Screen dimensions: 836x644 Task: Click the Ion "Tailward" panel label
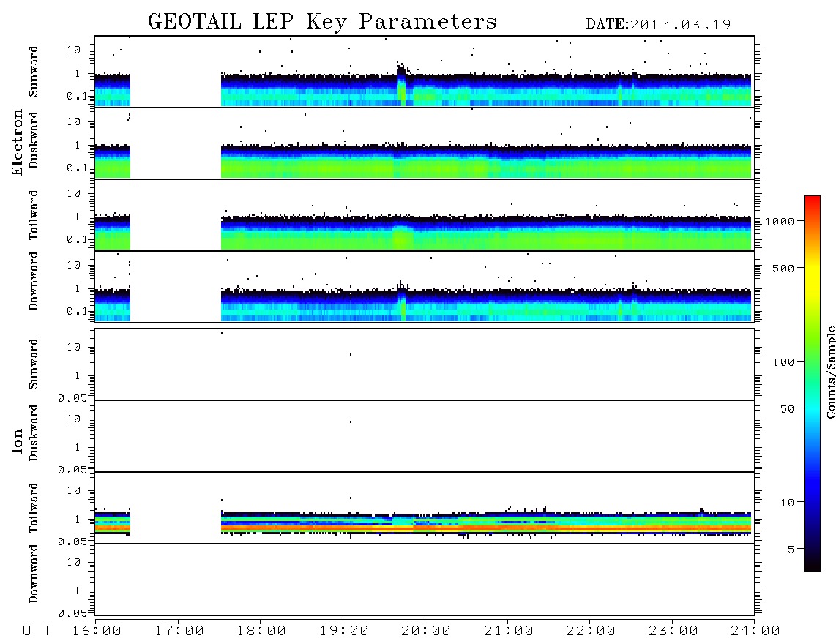pyautogui.click(x=34, y=507)
